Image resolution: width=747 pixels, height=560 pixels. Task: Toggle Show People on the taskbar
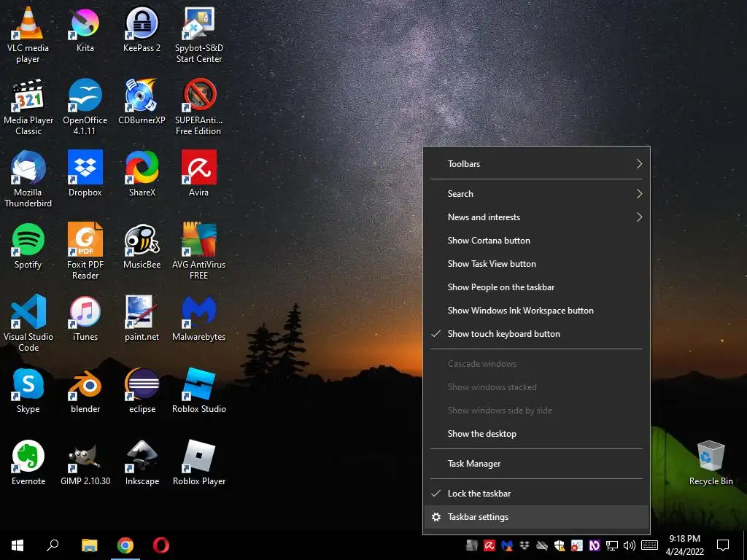[x=536, y=287]
